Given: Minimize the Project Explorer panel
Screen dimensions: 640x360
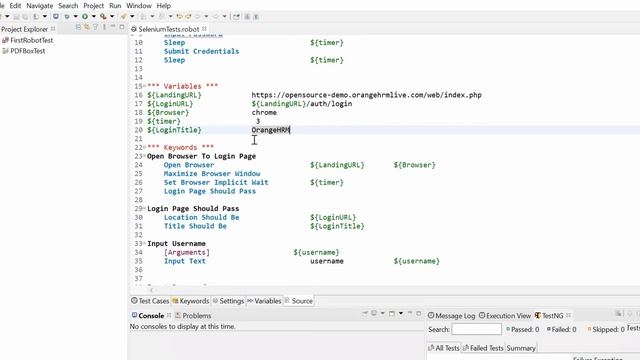Looking at the screenshot, I should click(x=113, y=27).
